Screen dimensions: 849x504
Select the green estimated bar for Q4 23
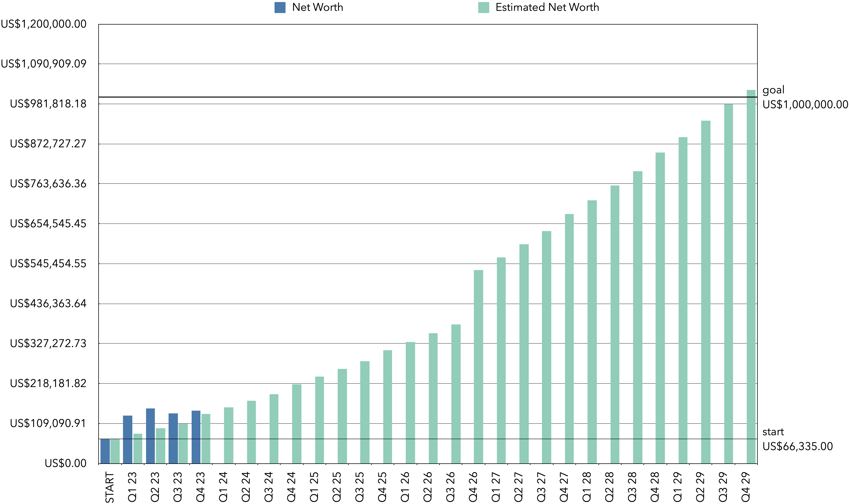click(x=206, y=439)
